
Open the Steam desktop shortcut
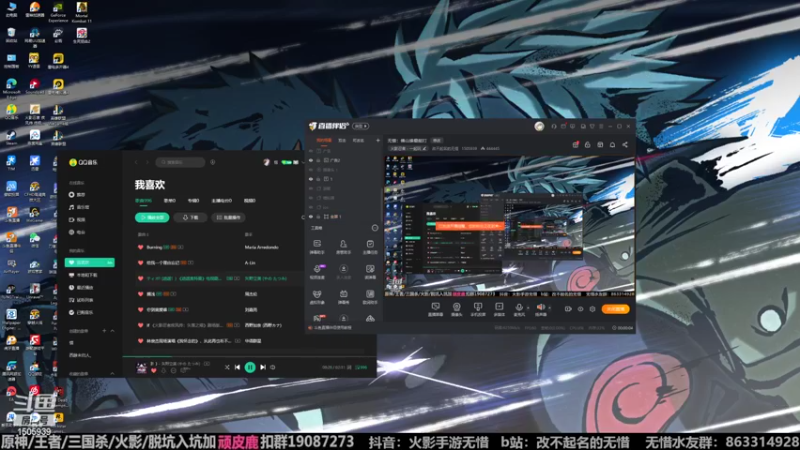coord(11,137)
